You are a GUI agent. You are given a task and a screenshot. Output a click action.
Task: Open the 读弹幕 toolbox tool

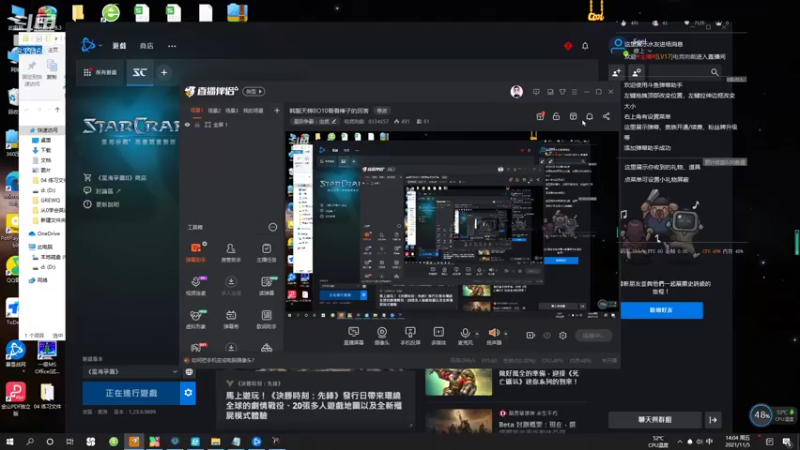pos(266,286)
